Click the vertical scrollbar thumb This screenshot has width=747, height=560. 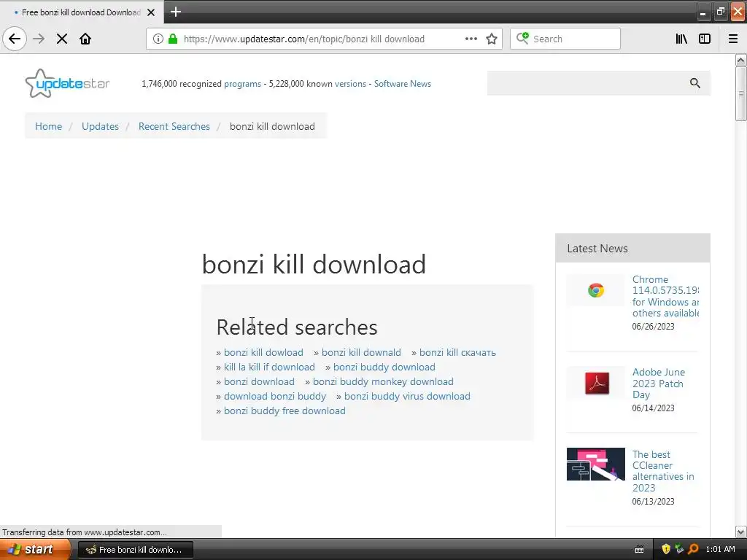[740, 94]
